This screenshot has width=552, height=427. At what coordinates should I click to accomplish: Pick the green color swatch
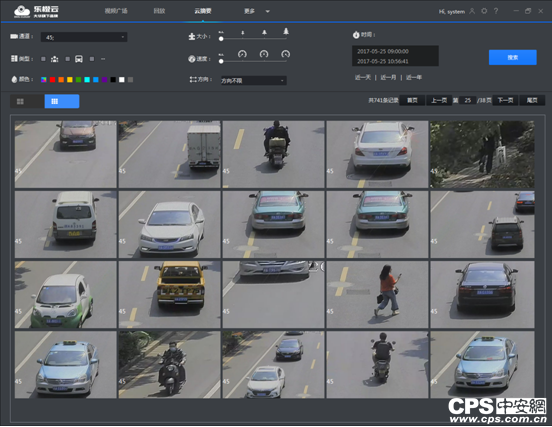click(x=79, y=80)
